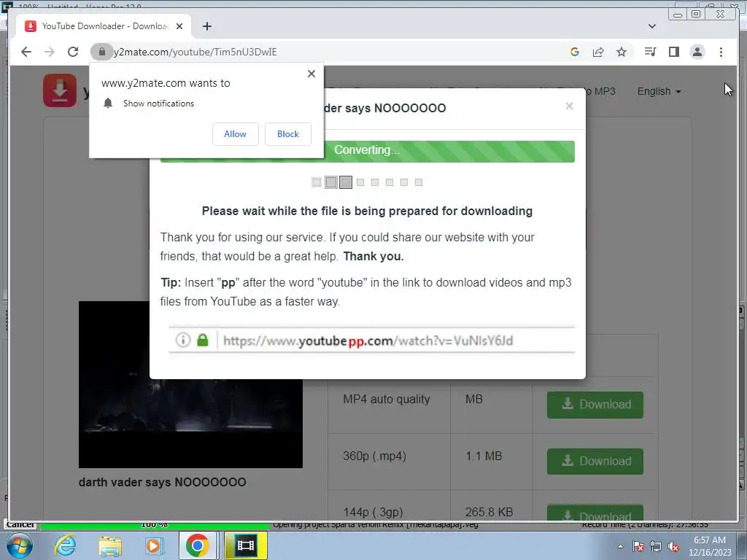
Task: Click the '360p (.mp4)' row label
Action: pyautogui.click(x=374, y=456)
